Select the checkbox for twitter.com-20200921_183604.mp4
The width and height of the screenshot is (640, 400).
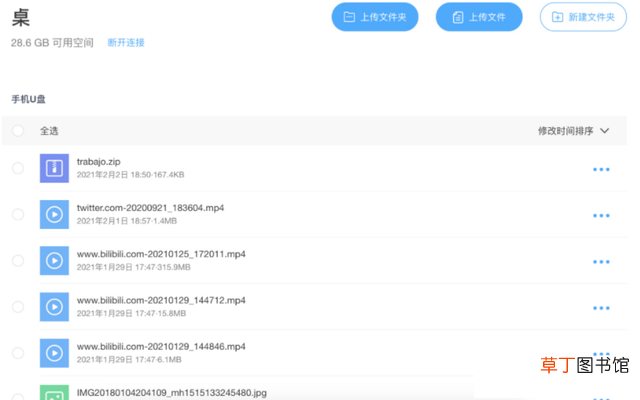pyautogui.click(x=18, y=214)
